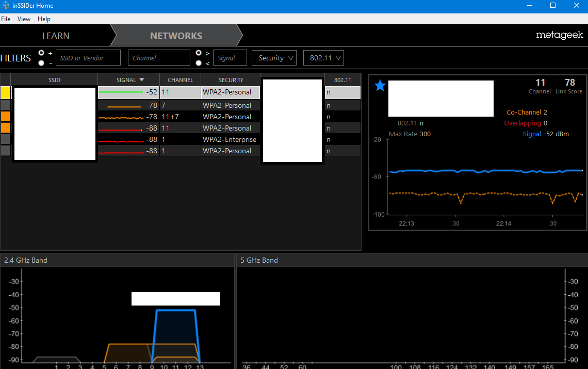The width and height of the screenshot is (588, 369).
Task: Click the CHANNEL column header
Action: tap(181, 80)
